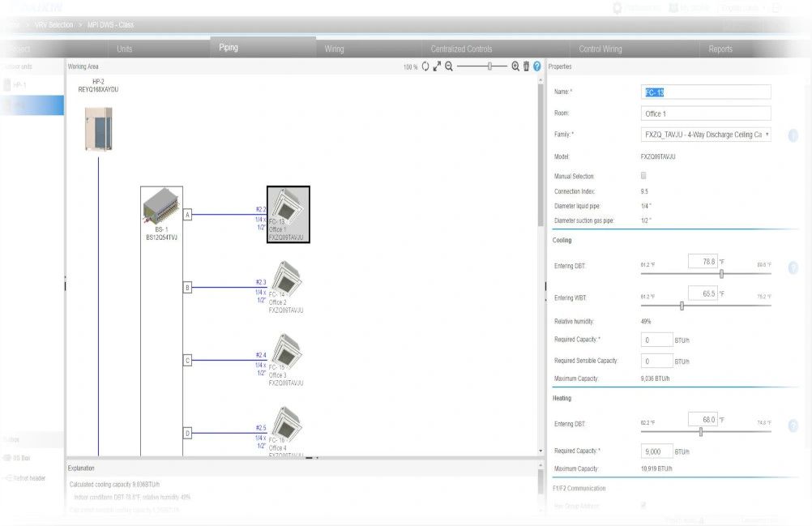Click the zoom out magnifier icon
The image size is (812, 526).
(449, 66)
